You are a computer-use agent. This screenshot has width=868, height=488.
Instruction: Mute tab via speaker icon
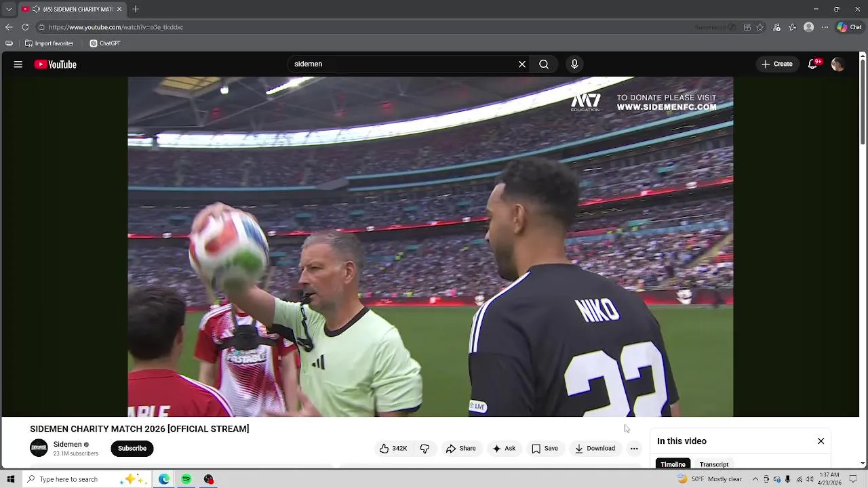(x=36, y=9)
